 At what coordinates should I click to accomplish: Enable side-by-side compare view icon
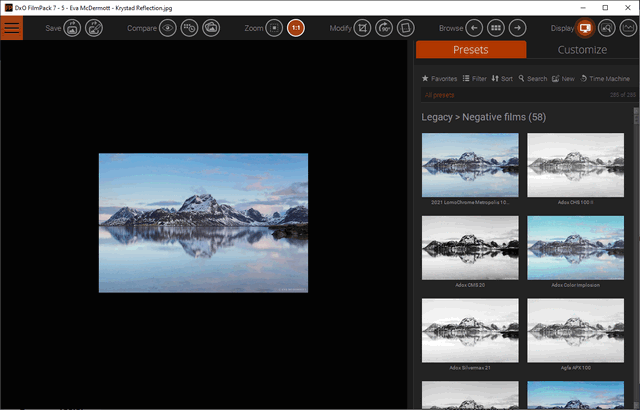click(190, 27)
